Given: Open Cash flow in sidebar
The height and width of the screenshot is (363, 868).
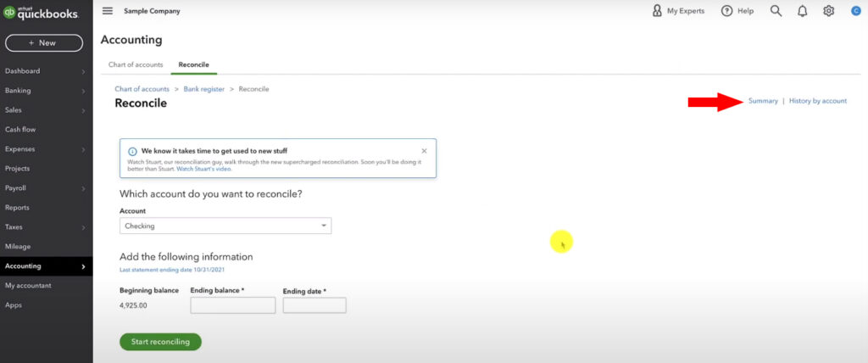Looking at the screenshot, I should 20,129.
